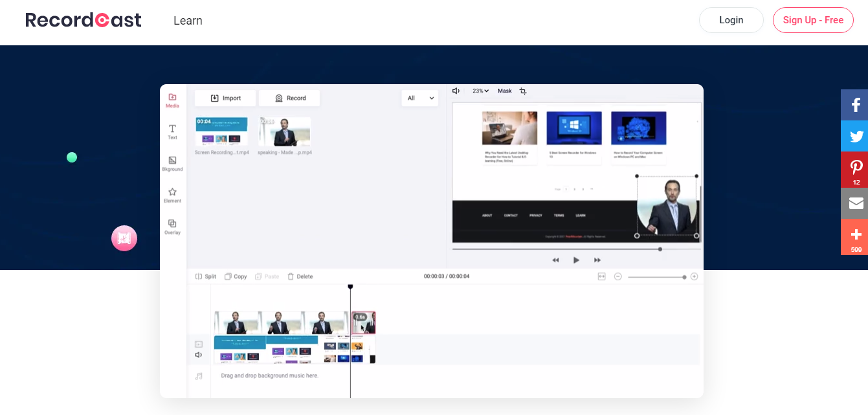The width and height of the screenshot is (868, 415).
Task: Open the Element tab
Action: tap(172, 196)
